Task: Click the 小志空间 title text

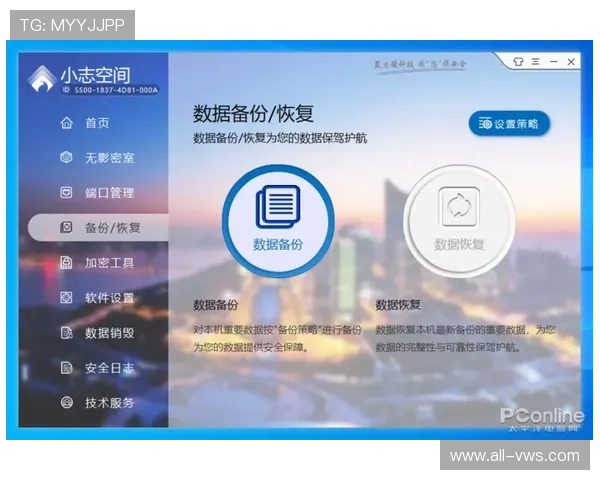Action: click(95, 75)
